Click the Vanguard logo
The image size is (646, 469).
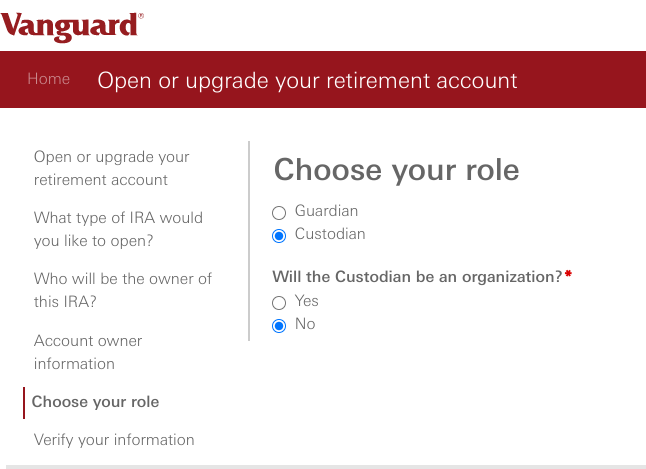point(72,24)
